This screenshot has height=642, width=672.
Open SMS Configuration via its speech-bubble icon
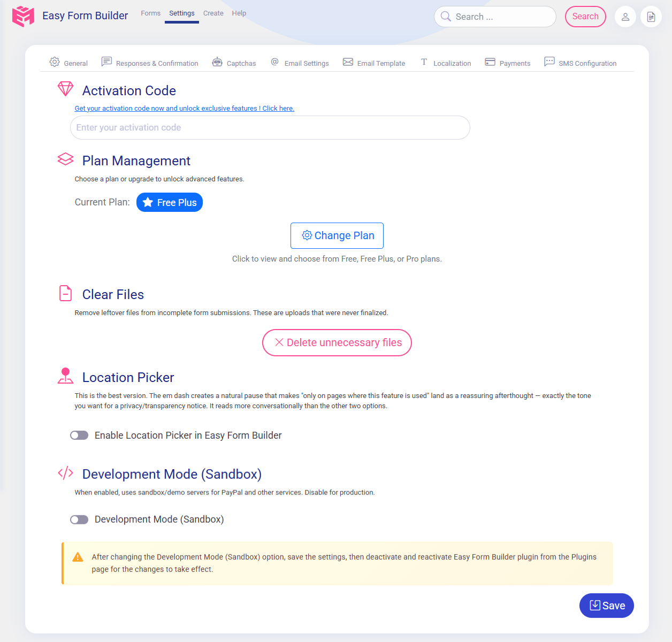click(x=549, y=62)
